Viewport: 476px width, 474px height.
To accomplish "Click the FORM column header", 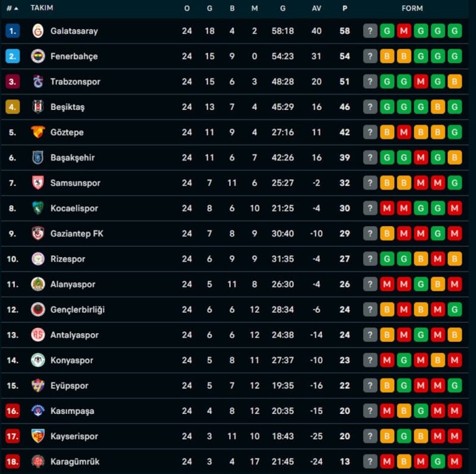I will [412, 8].
